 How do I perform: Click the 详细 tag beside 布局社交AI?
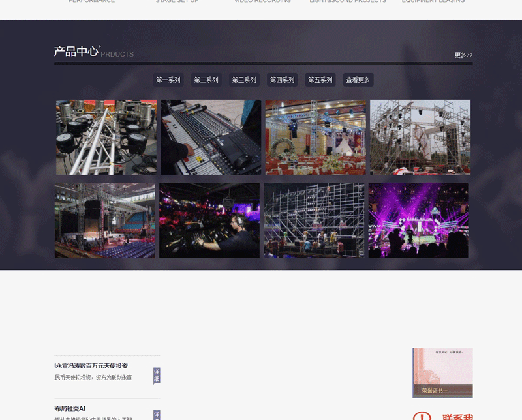point(157,415)
